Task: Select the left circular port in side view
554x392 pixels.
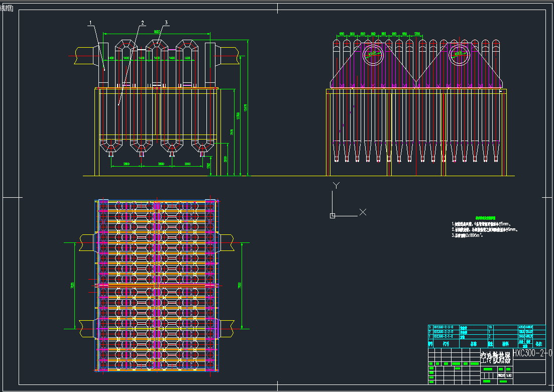Action: 373,55
